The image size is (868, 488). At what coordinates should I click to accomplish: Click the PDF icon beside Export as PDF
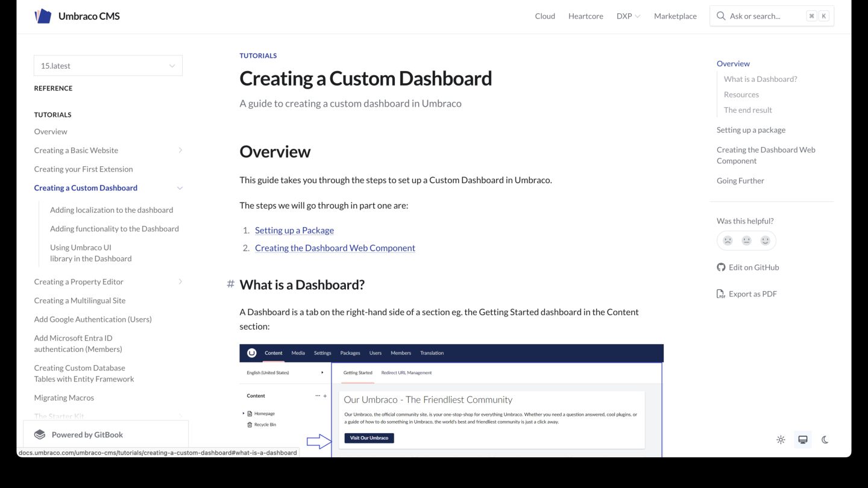[x=721, y=294]
